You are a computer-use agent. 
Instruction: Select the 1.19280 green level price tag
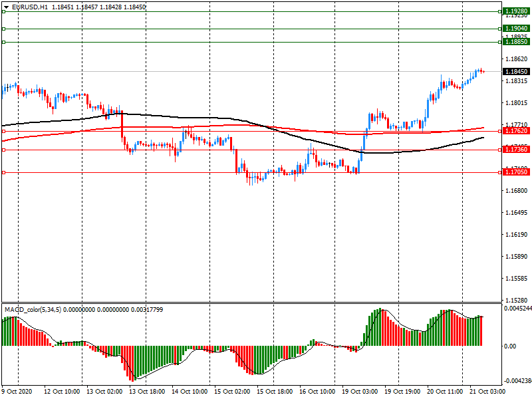point(516,11)
